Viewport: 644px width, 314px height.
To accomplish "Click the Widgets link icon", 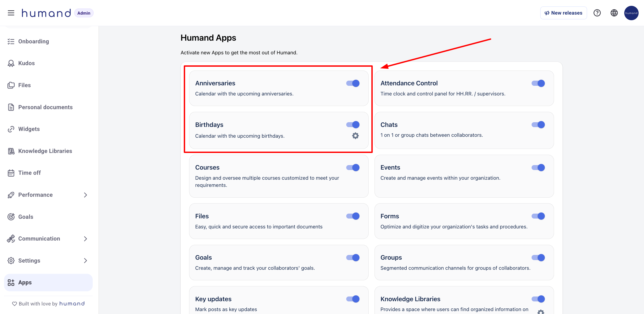I will point(11,129).
